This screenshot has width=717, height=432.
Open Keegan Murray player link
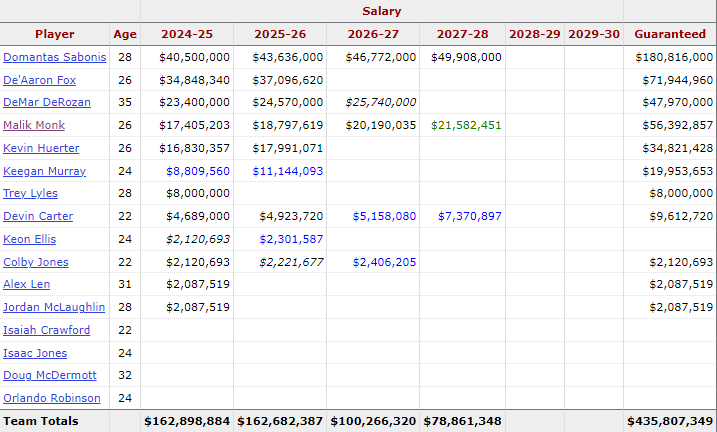(x=44, y=171)
